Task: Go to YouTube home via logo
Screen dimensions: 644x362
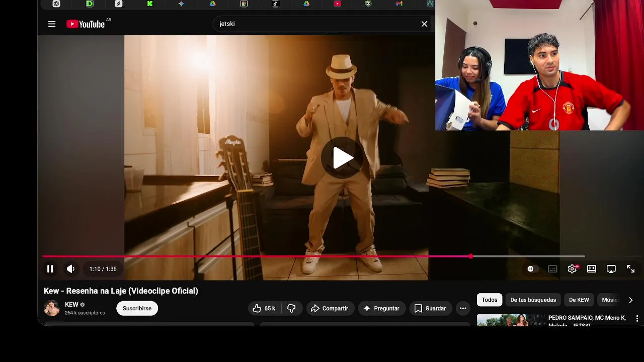Action: coord(86,24)
